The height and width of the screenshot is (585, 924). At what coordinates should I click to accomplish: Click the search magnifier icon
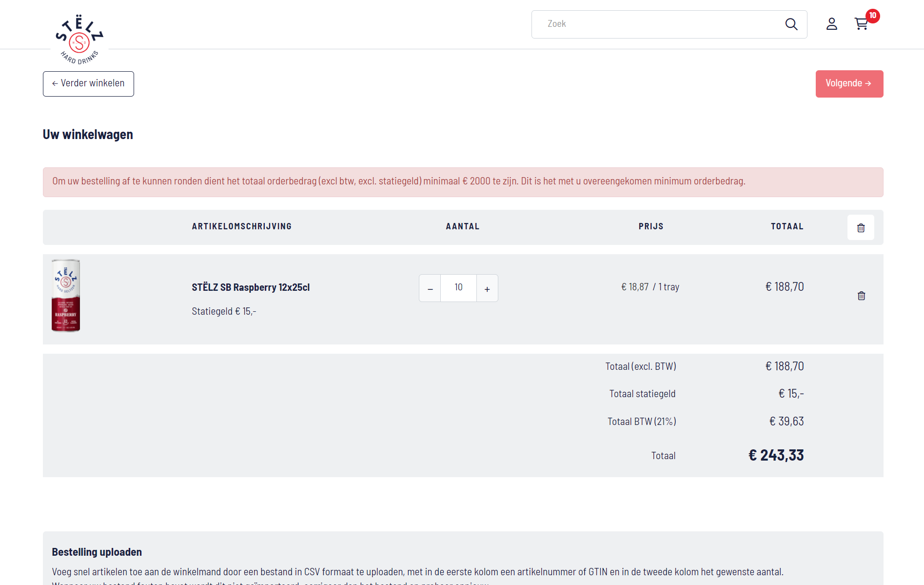coord(791,24)
